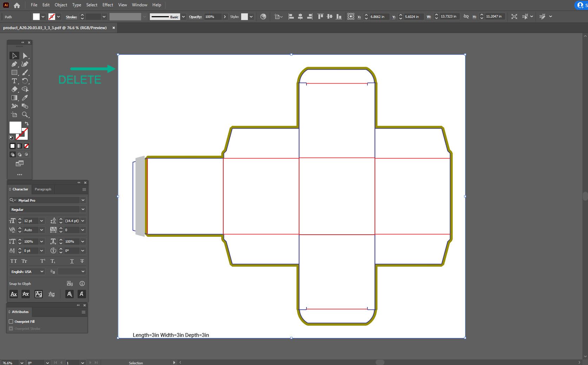Viewport: 588px width, 365px height.
Task: Open the Zoom tool
Action: (25, 115)
